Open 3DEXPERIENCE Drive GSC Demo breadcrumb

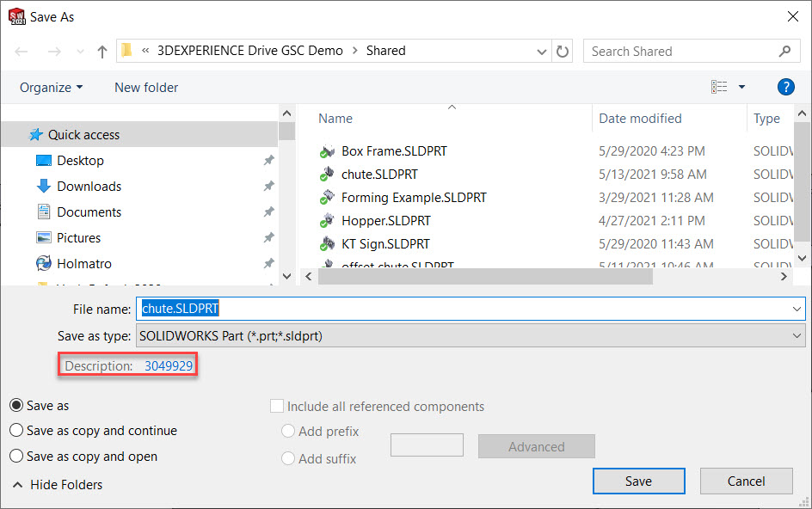tap(250, 51)
